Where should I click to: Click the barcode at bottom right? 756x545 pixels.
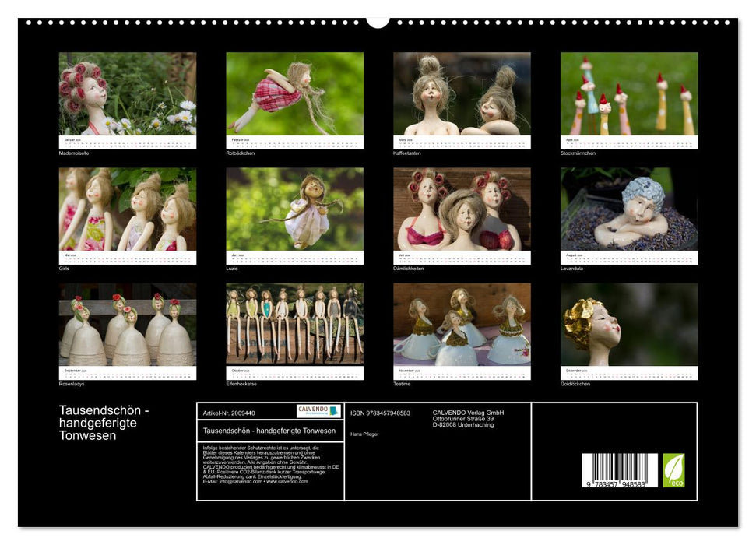point(620,470)
